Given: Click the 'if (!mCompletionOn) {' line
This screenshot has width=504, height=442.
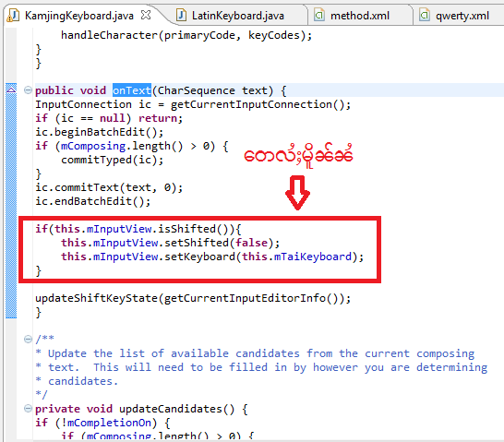Looking at the screenshot, I should [x=102, y=423].
